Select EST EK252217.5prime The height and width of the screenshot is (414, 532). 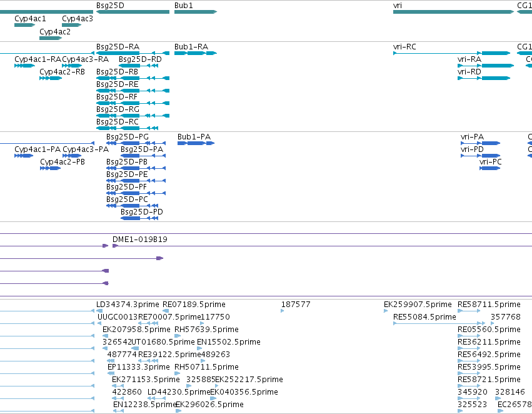click(x=217, y=386)
